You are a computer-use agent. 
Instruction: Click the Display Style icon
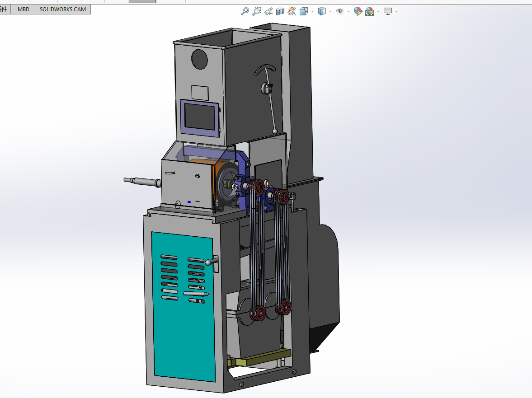322,12
